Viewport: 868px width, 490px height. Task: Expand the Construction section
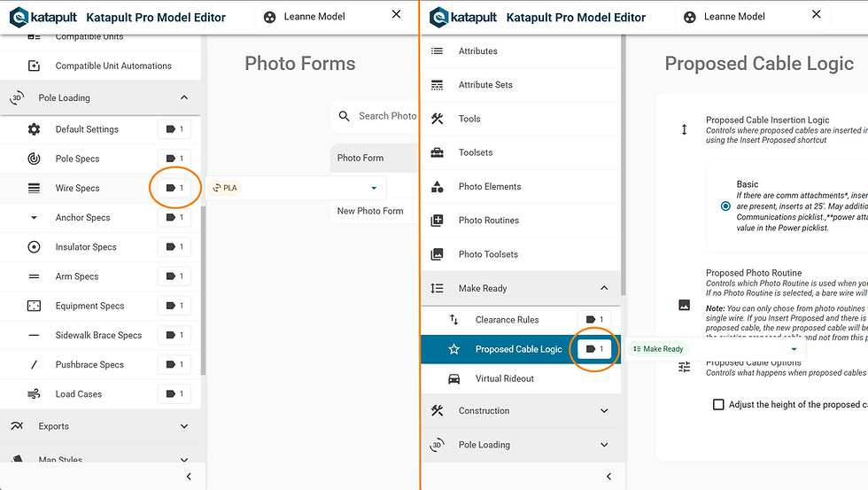(x=604, y=411)
